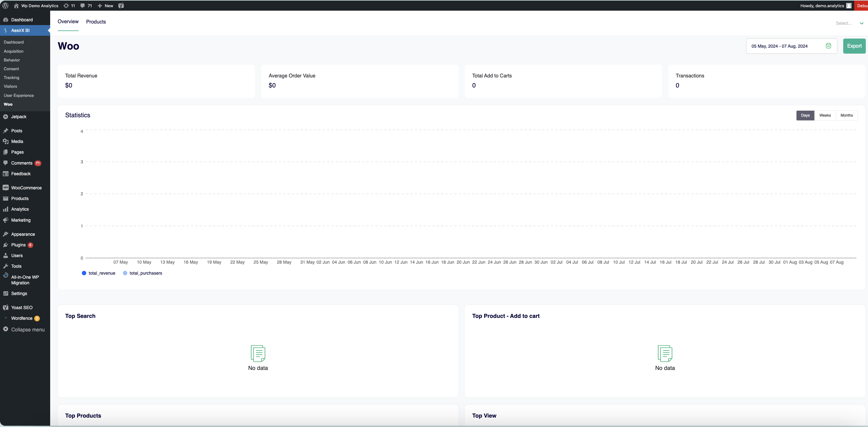The height and width of the screenshot is (427, 868).
Task: Click the Analytics bar chart icon
Action: coord(6,209)
